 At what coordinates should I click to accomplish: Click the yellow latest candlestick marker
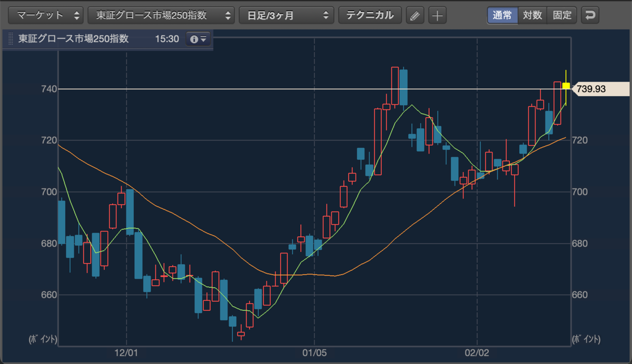click(x=566, y=86)
